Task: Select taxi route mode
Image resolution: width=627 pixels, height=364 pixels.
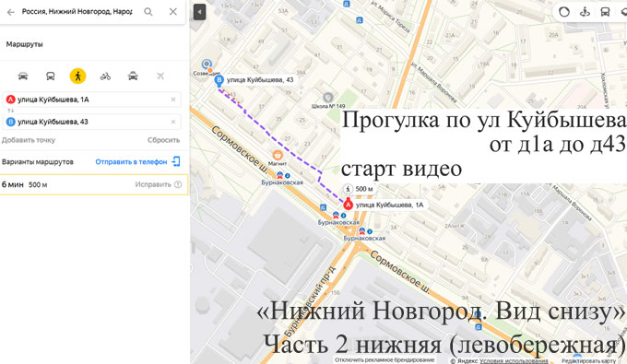Action: pos(133,76)
